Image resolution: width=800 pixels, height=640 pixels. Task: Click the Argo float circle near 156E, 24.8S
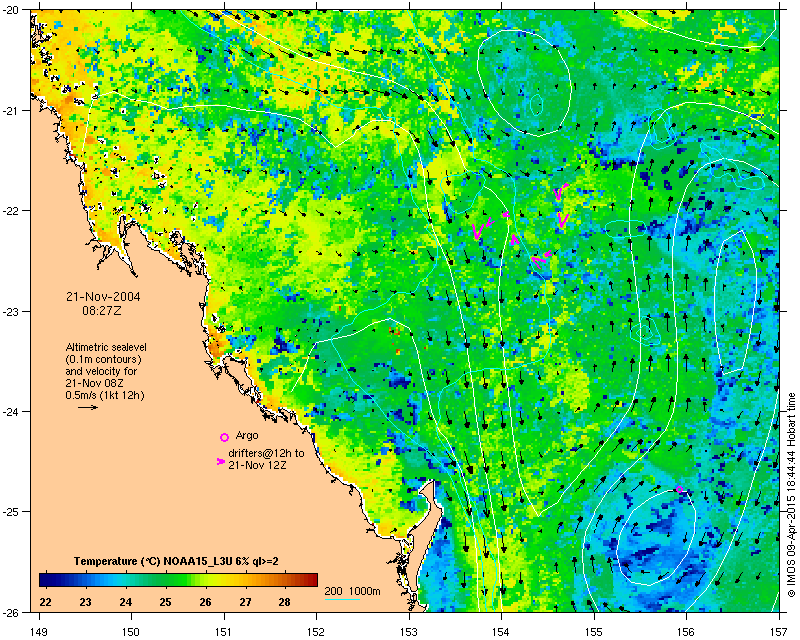point(679,489)
